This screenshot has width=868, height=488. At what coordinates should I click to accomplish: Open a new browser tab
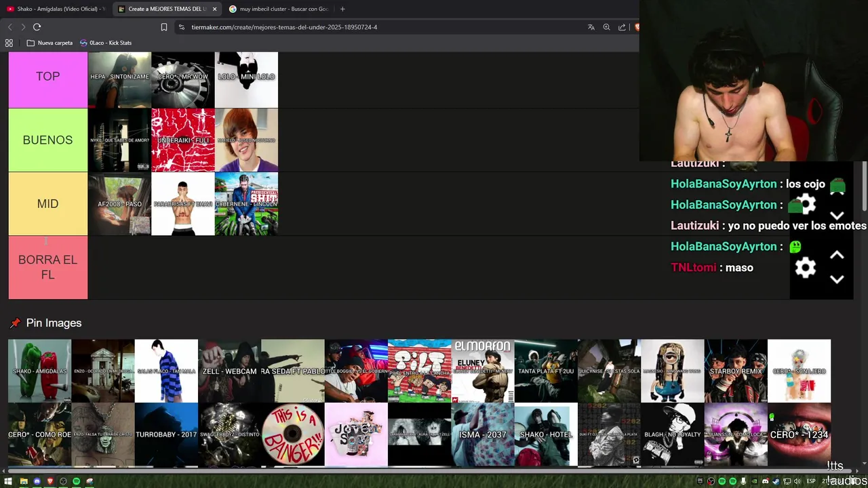click(342, 9)
